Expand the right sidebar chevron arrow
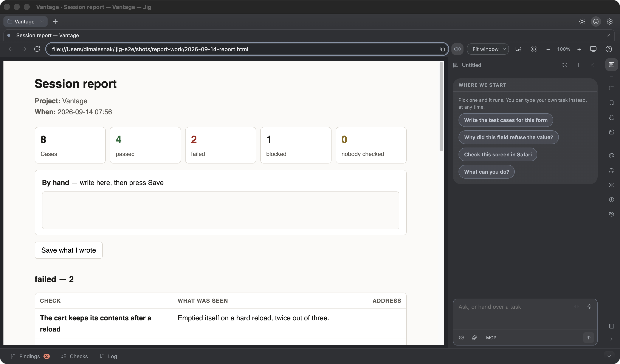This screenshot has height=364, width=620. point(611,339)
